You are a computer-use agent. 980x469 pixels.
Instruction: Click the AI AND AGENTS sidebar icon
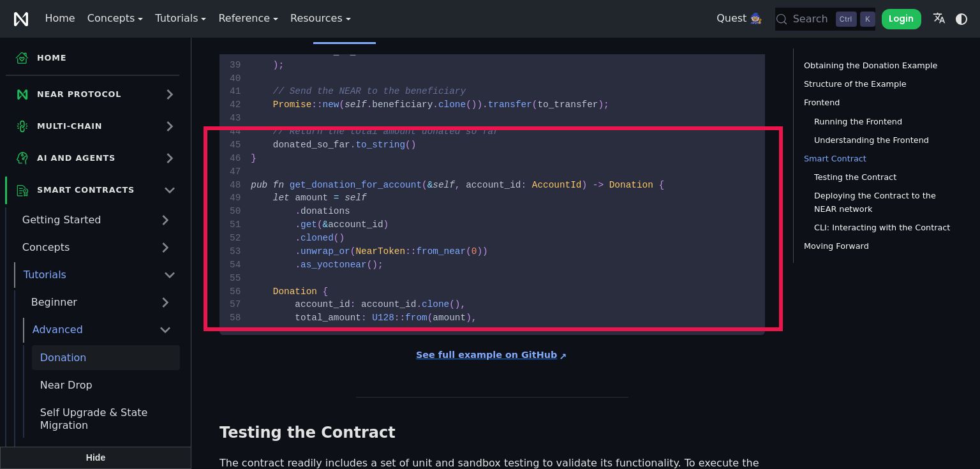(x=22, y=158)
